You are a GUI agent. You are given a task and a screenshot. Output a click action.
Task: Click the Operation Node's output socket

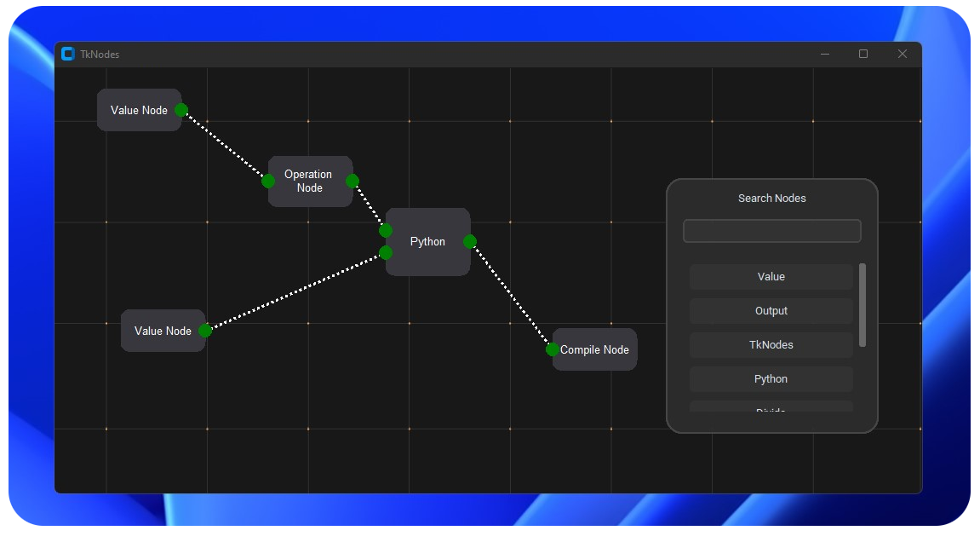click(352, 181)
